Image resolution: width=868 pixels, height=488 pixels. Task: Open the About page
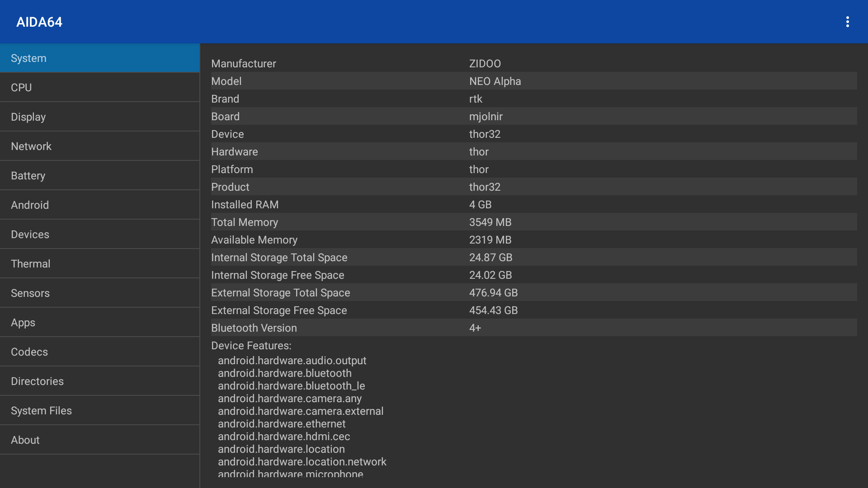tap(99, 440)
